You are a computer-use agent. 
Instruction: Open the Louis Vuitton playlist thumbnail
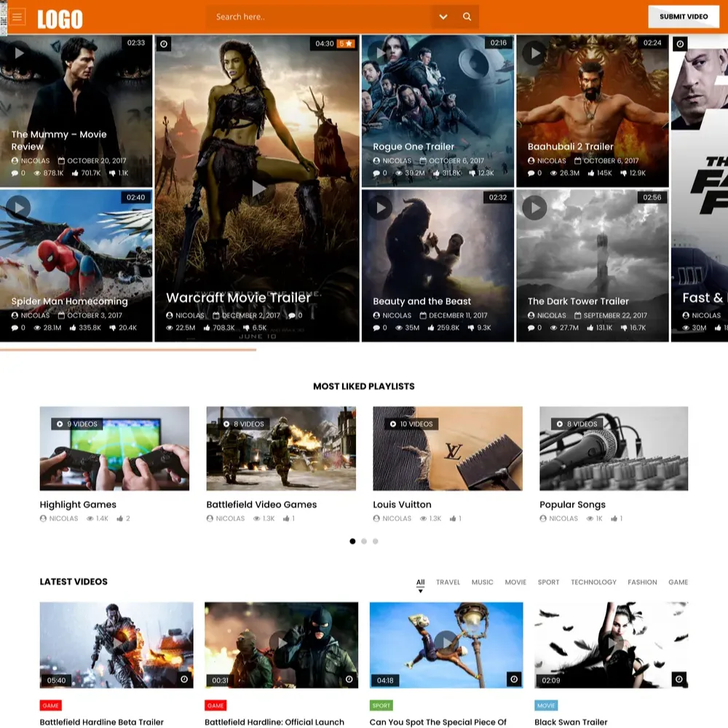[x=448, y=448]
